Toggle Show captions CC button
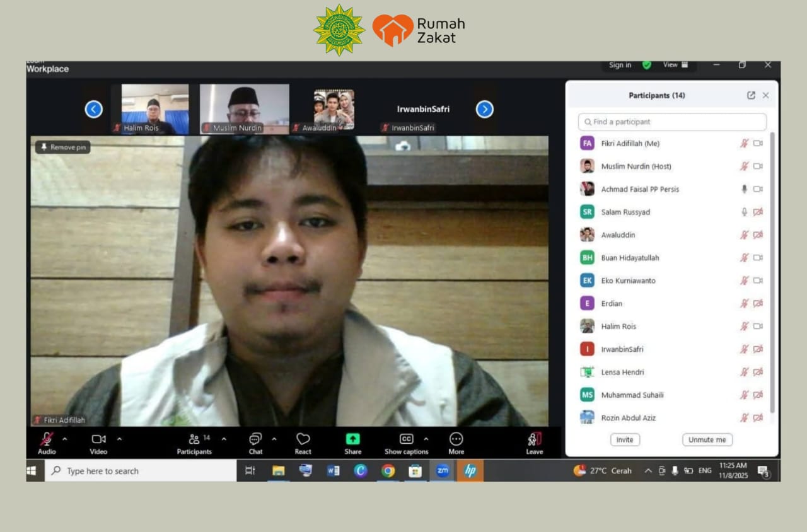This screenshot has height=532, width=807. [406, 439]
